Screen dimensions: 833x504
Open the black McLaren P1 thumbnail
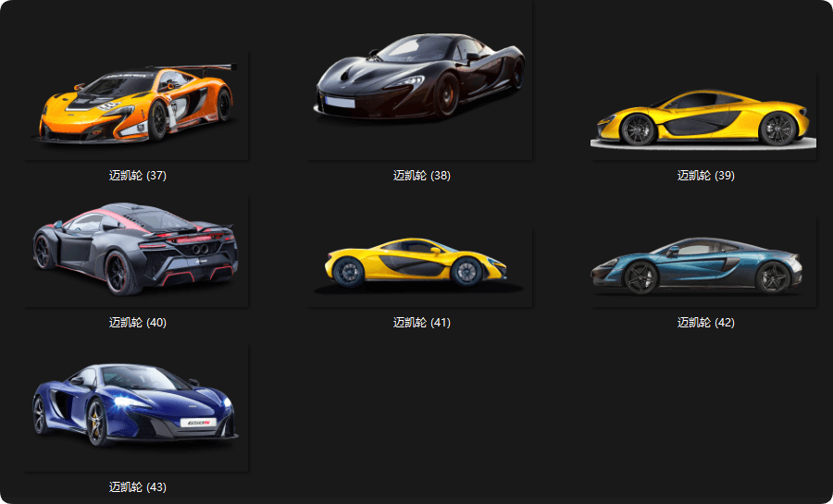[x=420, y=79]
